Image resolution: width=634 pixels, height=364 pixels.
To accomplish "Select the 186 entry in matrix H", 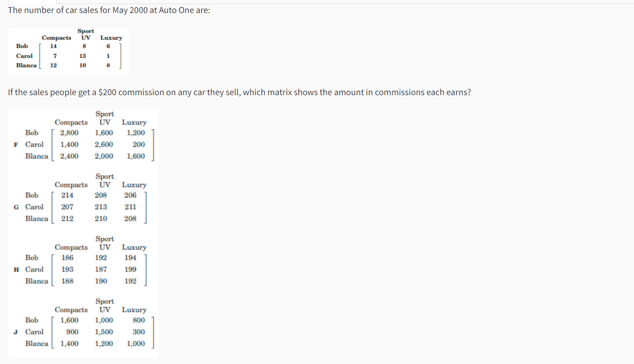I will (x=67, y=258).
